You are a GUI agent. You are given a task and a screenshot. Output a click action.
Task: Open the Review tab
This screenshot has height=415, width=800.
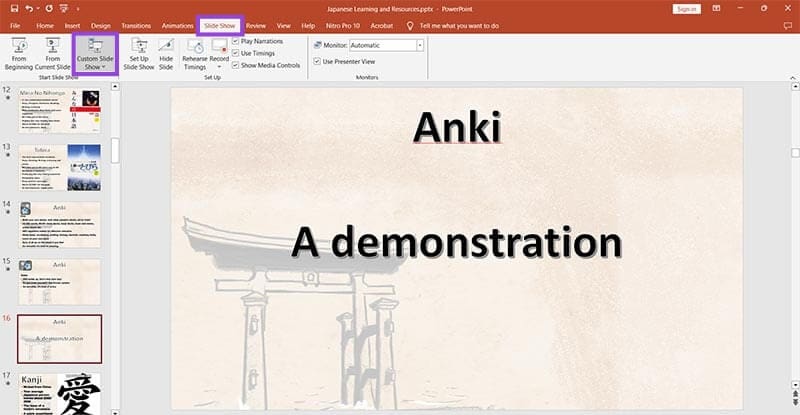pyautogui.click(x=256, y=26)
